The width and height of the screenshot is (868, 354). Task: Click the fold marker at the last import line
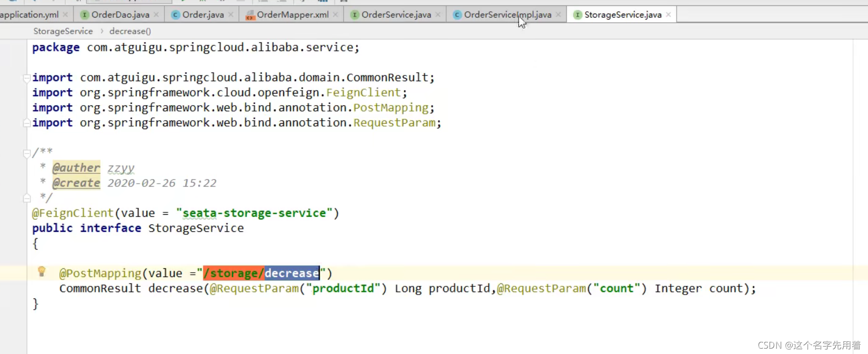tap(27, 123)
